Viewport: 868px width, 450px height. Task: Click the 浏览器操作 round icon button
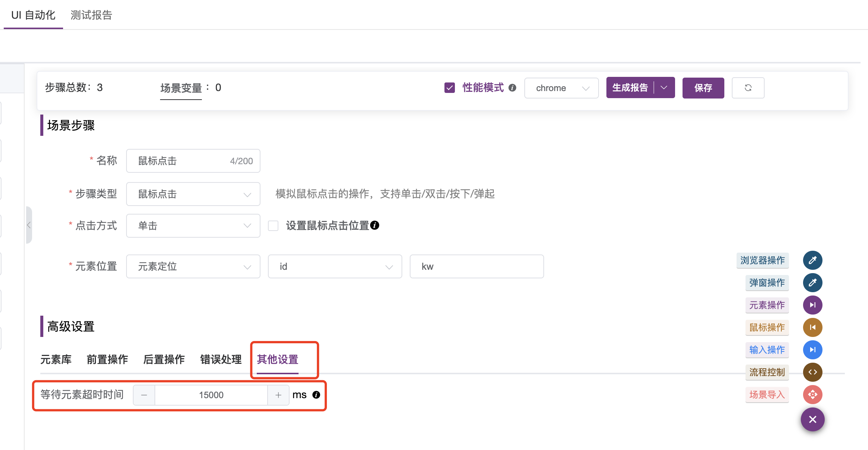pyautogui.click(x=812, y=260)
